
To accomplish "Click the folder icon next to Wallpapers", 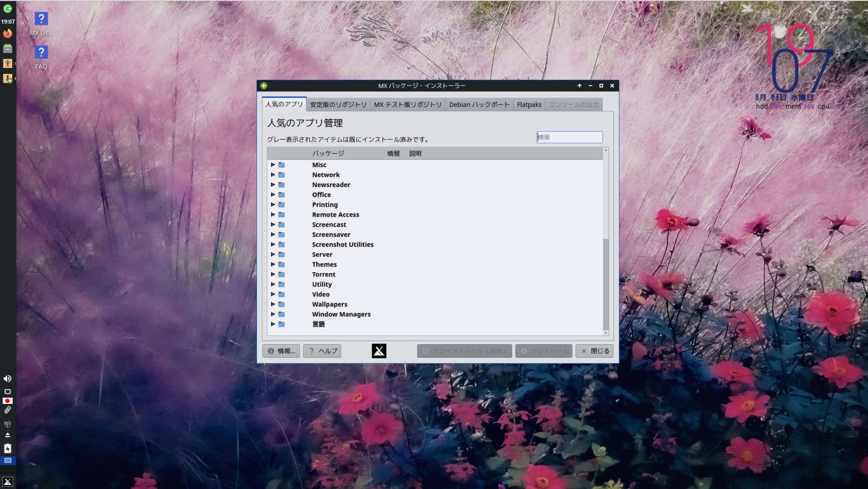I will click(281, 304).
